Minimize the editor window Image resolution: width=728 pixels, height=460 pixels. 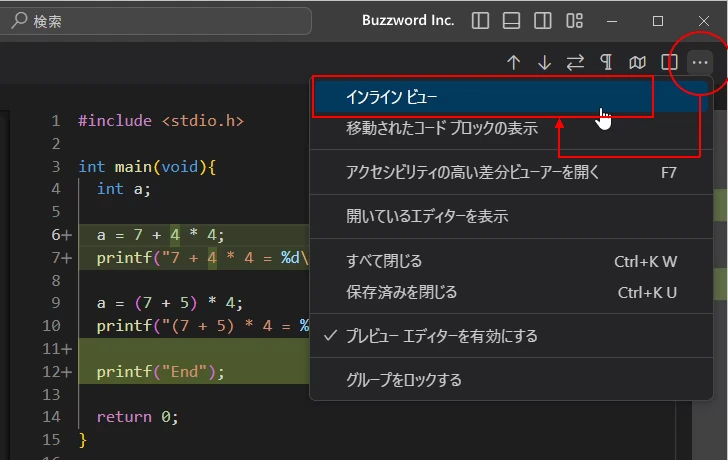tap(612, 21)
